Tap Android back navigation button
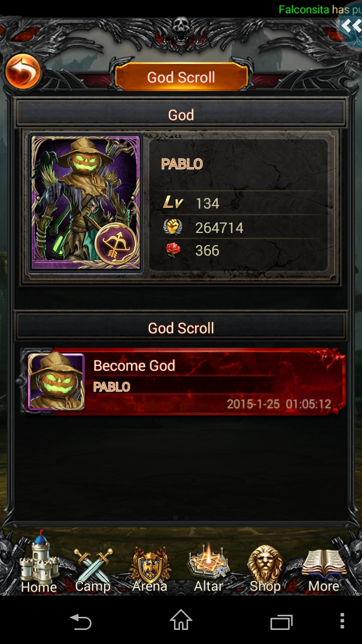This screenshot has height=644, width=362. tap(80, 622)
